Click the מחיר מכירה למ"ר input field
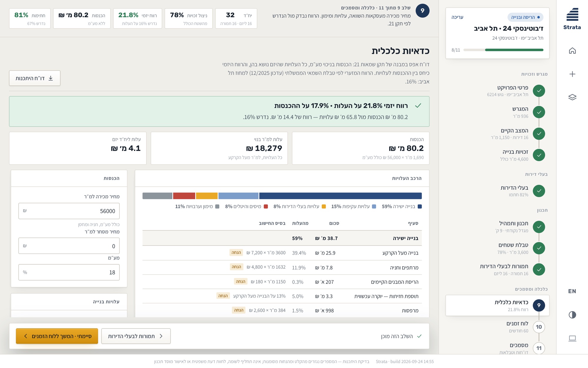 click(69, 211)
